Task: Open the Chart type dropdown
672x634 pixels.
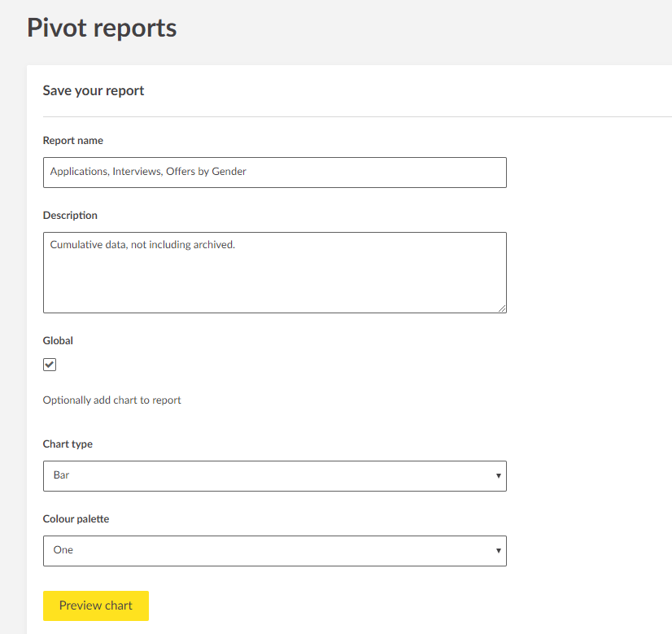Action: click(x=274, y=476)
